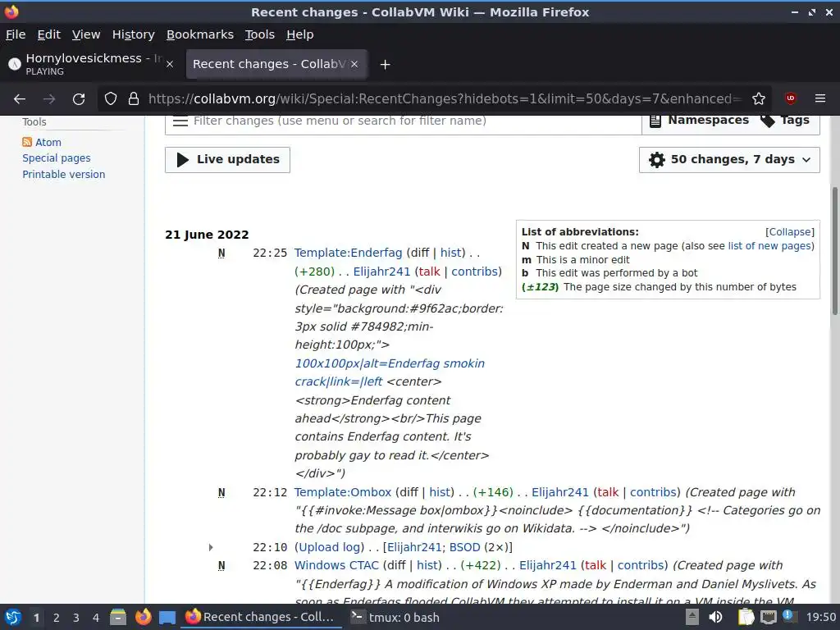Click removable media eject tray icon
Viewport: 840px width, 630px height.
pyautogui.click(x=692, y=617)
